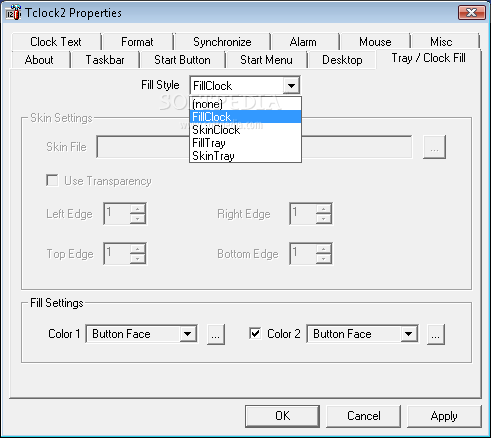The height and width of the screenshot is (438, 491).
Task: Choose SkinTray in the Fill Style list
Action: (x=245, y=156)
